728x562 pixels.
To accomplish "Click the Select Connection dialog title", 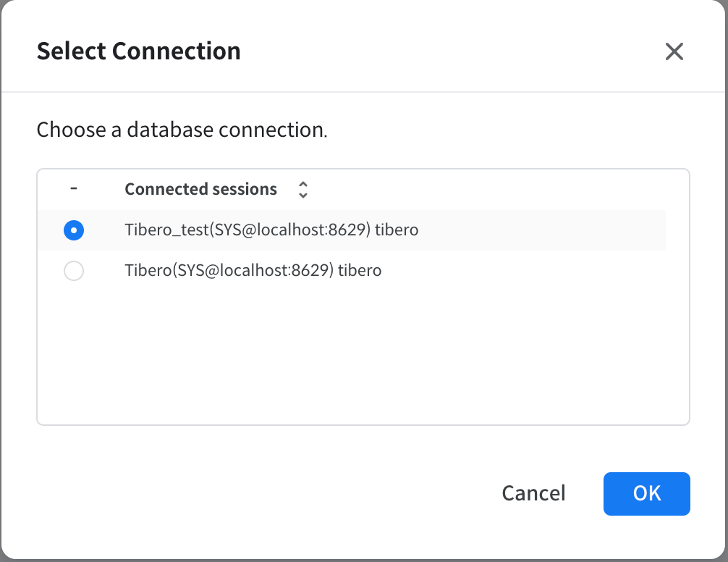I will [138, 51].
